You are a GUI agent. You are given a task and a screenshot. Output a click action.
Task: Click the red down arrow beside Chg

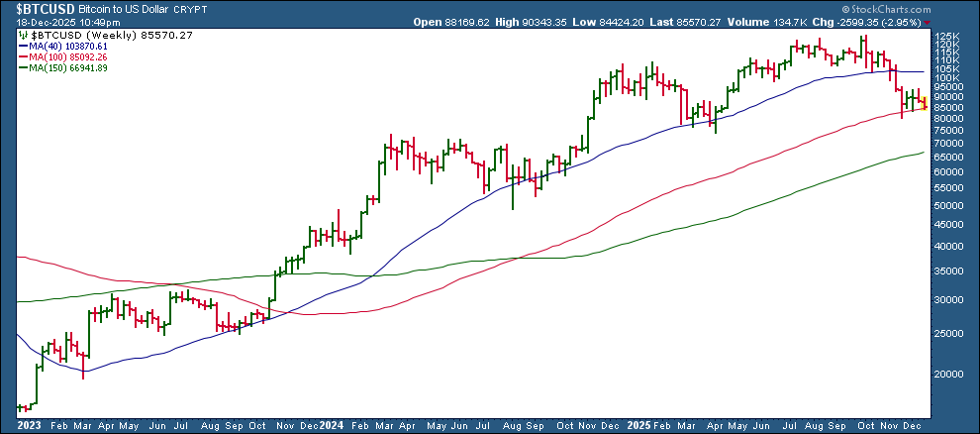click(x=927, y=23)
